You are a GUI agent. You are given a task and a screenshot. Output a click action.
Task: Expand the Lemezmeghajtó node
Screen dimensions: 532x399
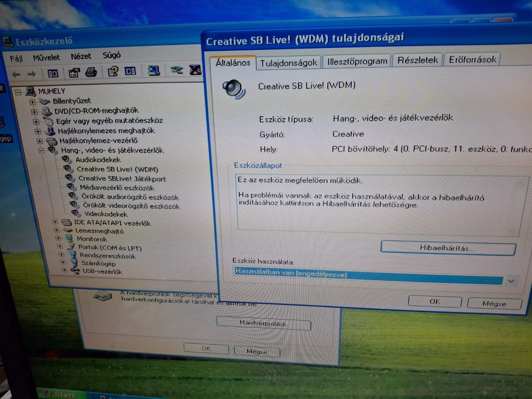click(57, 230)
